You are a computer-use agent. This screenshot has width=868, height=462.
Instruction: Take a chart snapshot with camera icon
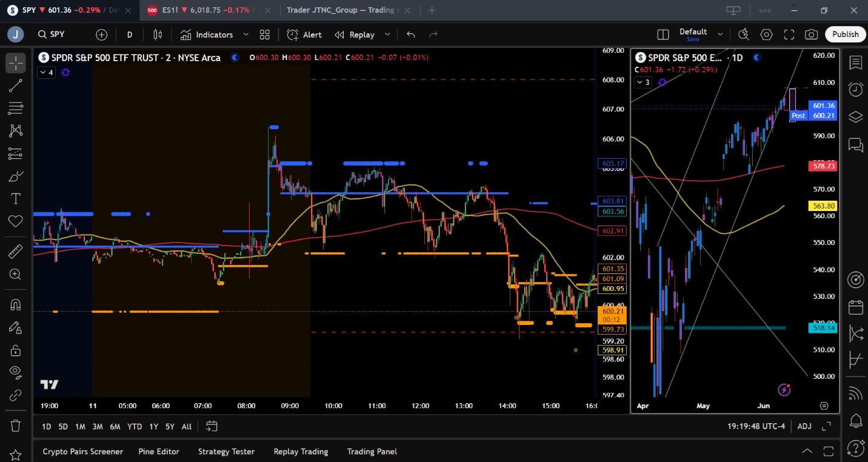(x=812, y=35)
